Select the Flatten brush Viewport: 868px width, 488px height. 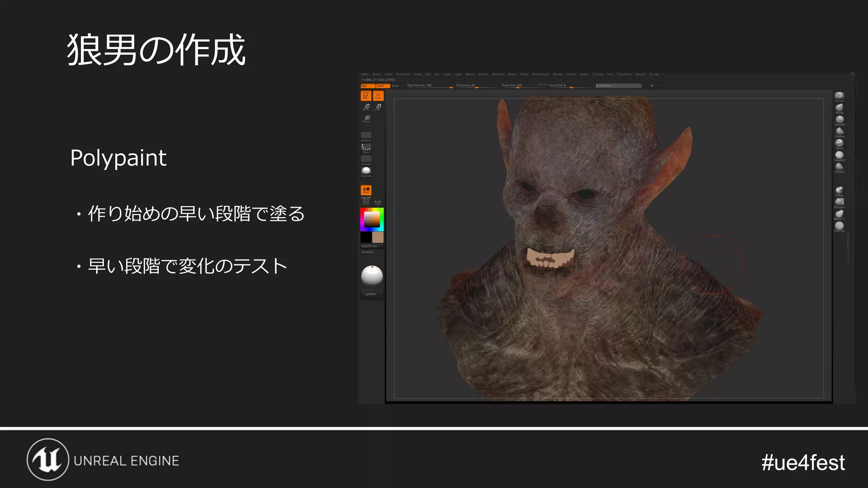tap(839, 132)
